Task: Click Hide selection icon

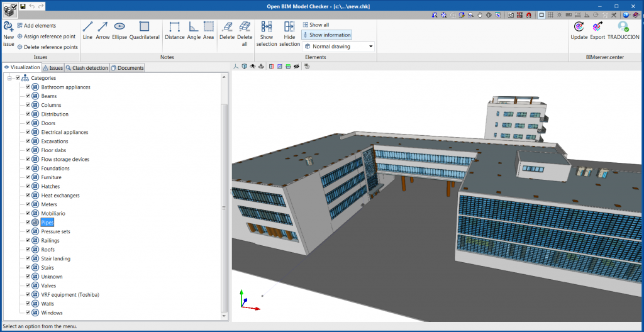Action: [289, 26]
